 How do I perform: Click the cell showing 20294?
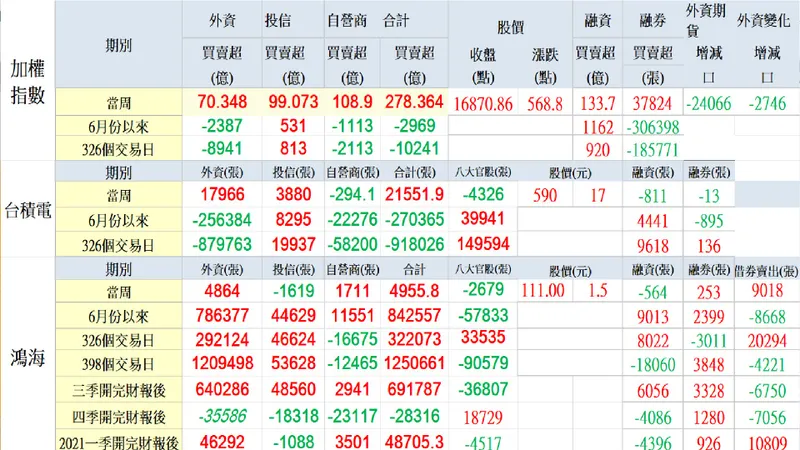click(x=767, y=340)
